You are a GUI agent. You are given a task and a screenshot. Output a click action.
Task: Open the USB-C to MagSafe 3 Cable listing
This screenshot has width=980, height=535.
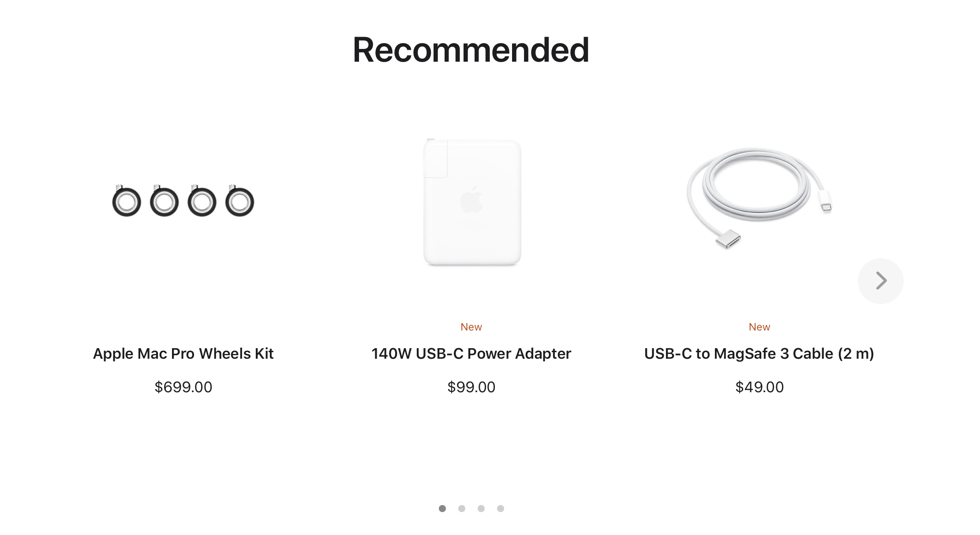[x=759, y=353]
